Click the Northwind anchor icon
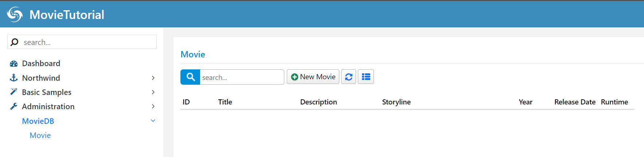Image resolution: width=644 pixels, height=157 pixels. (x=14, y=78)
